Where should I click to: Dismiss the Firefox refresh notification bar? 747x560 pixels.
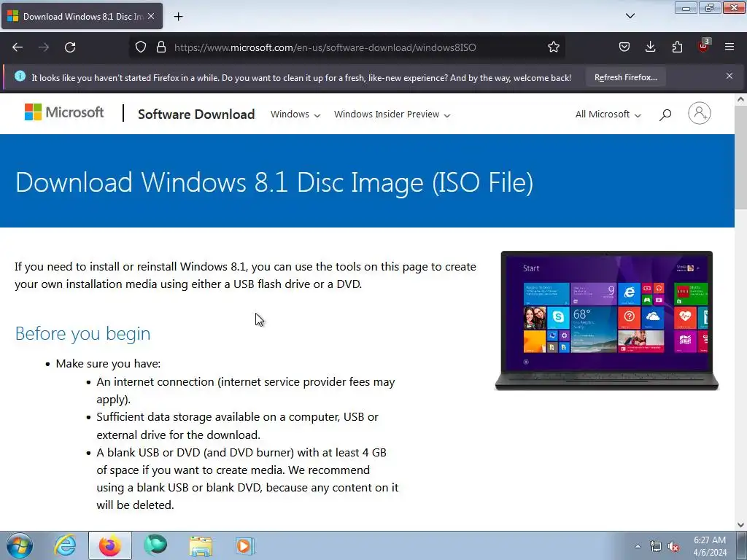point(729,76)
